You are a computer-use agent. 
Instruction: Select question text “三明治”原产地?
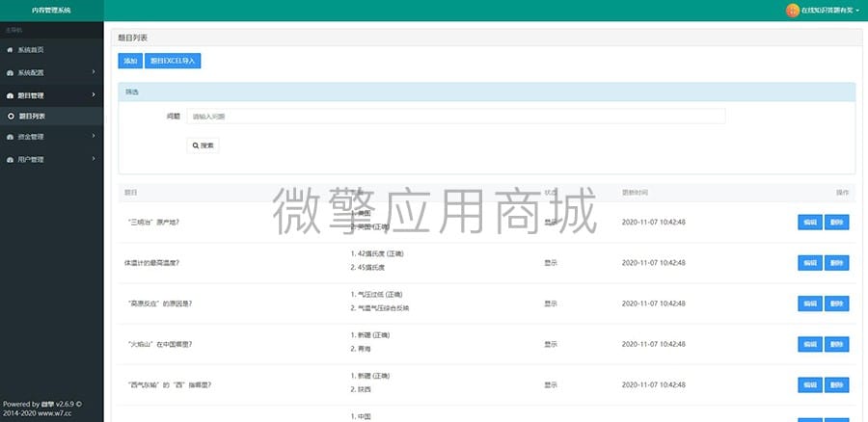[x=152, y=223]
